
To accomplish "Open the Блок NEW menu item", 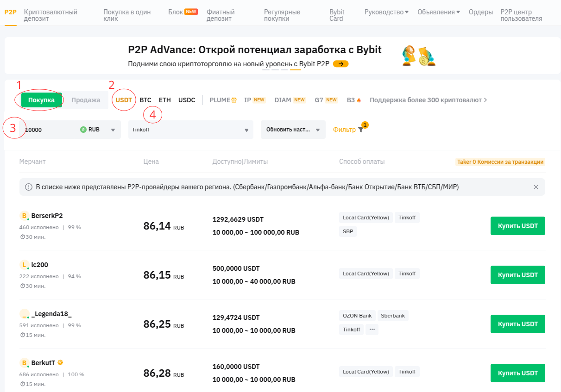I will (x=183, y=12).
